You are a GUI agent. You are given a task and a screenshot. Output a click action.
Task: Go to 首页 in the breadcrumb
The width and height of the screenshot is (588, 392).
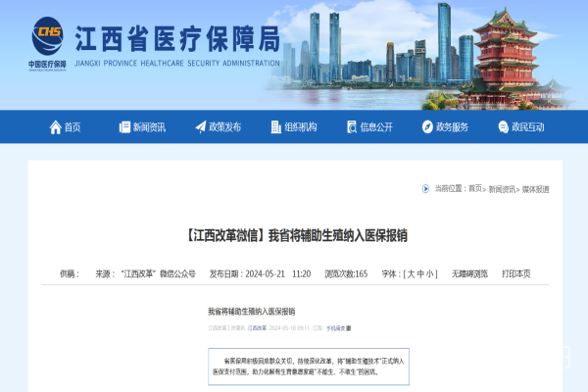(x=475, y=188)
